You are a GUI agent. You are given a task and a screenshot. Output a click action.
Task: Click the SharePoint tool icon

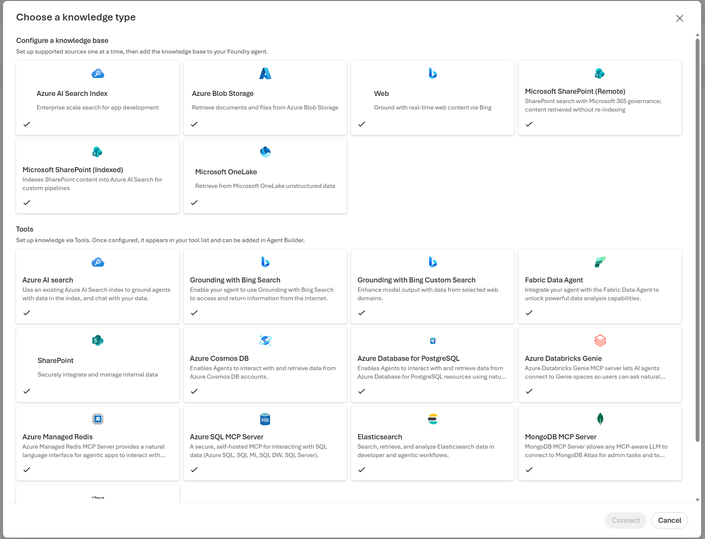pos(98,340)
